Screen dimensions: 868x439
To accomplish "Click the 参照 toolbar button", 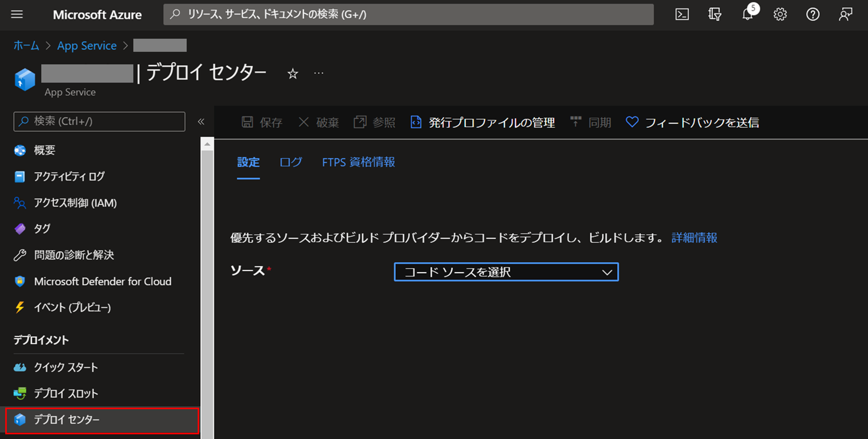I will coord(375,122).
